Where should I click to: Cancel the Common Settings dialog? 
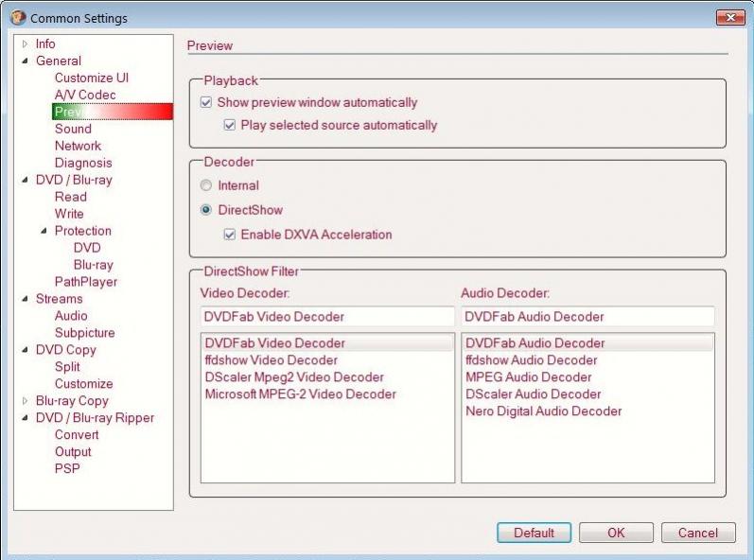698,533
